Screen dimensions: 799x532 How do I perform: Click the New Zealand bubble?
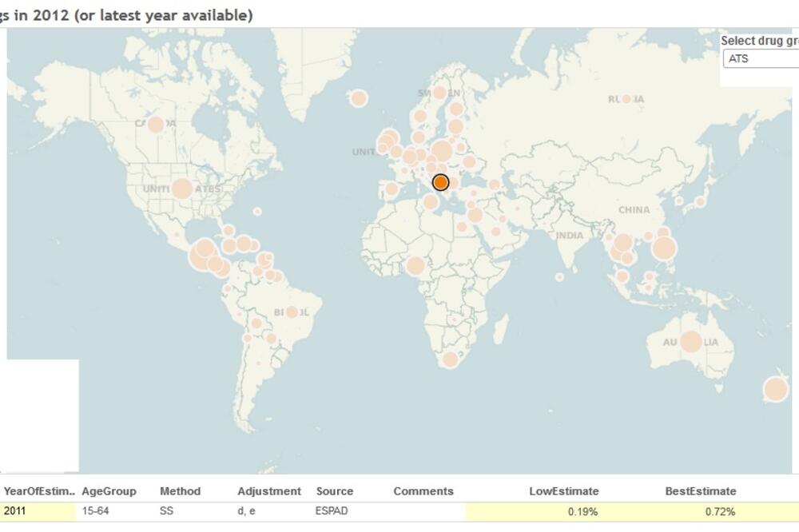point(775,389)
